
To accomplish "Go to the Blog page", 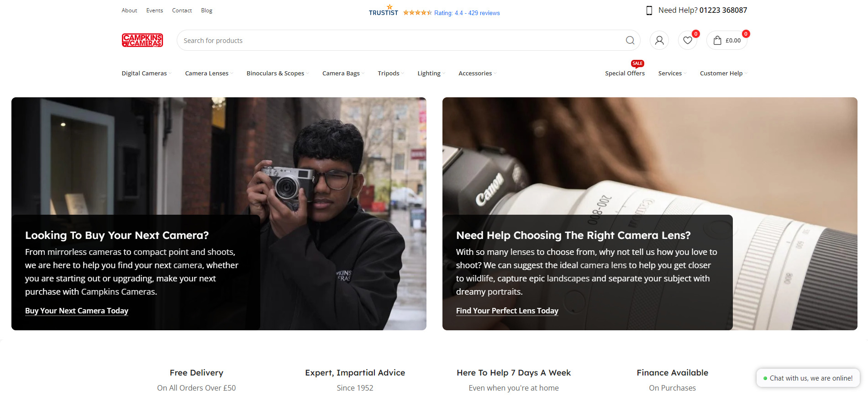I will click(206, 11).
